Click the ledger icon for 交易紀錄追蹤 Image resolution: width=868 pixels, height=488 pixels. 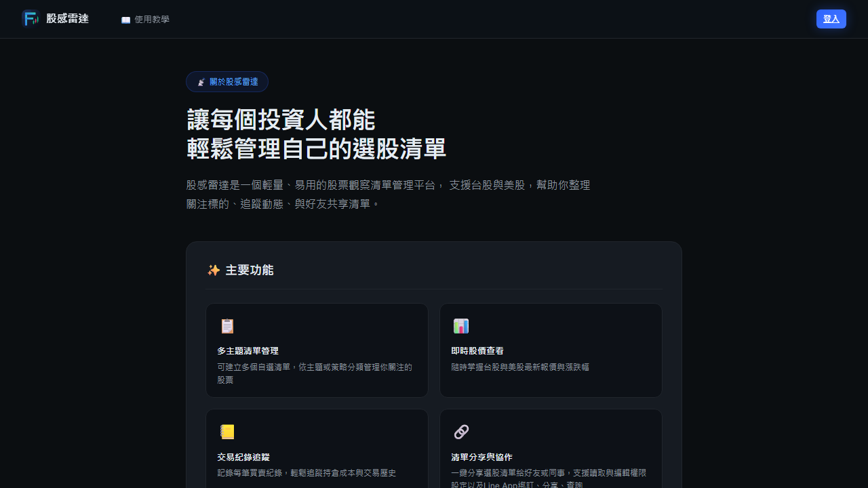[x=227, y=432]
